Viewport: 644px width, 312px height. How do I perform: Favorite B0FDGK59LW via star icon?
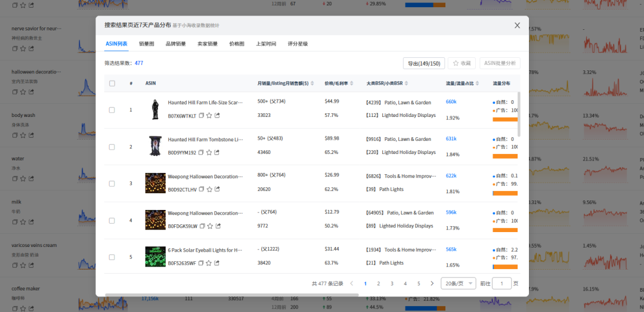pyautogui.click(x=210, y=226)
